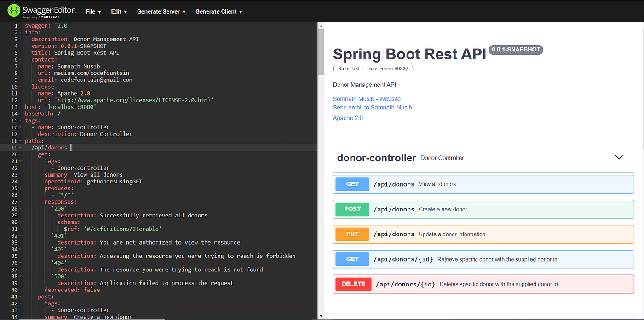Open the Apache 2.0 license link
644x320 pixels.
[x=348, y=118]
